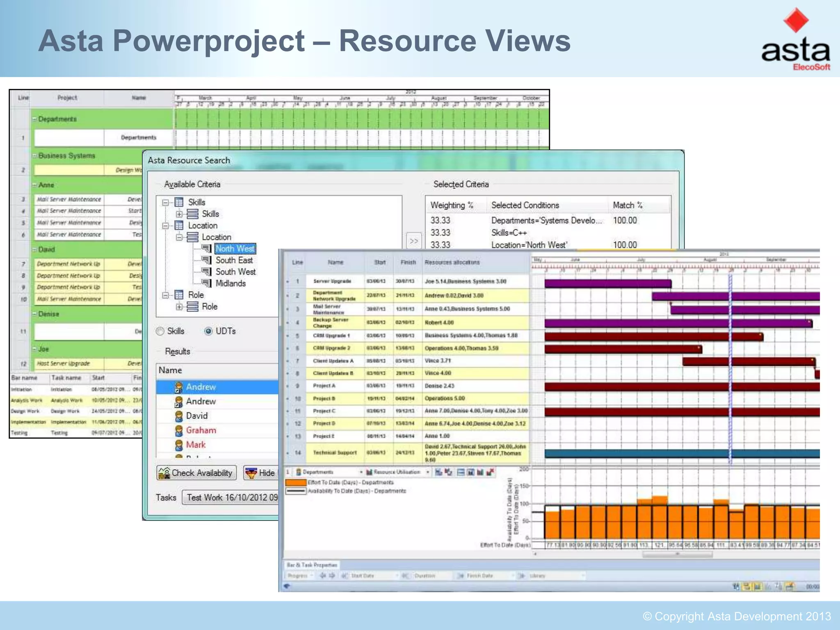Click the nested Skills list icon
This screenshot has height=630, width=840.
tap(192, 214)
